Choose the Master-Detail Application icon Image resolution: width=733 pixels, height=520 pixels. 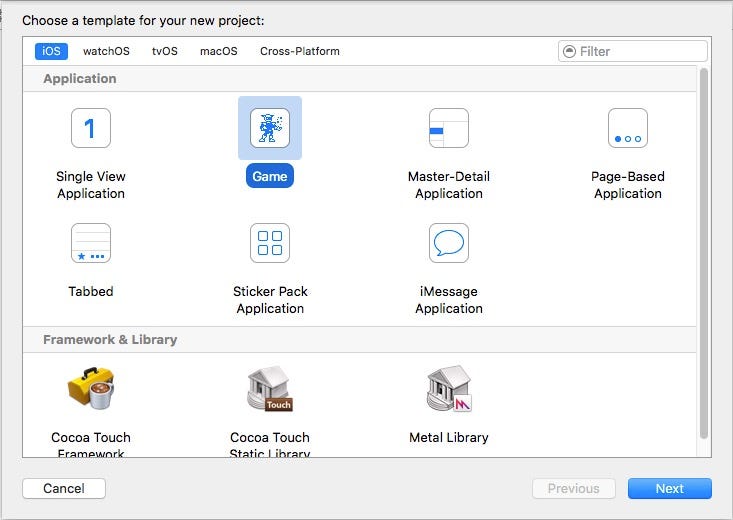449,128
